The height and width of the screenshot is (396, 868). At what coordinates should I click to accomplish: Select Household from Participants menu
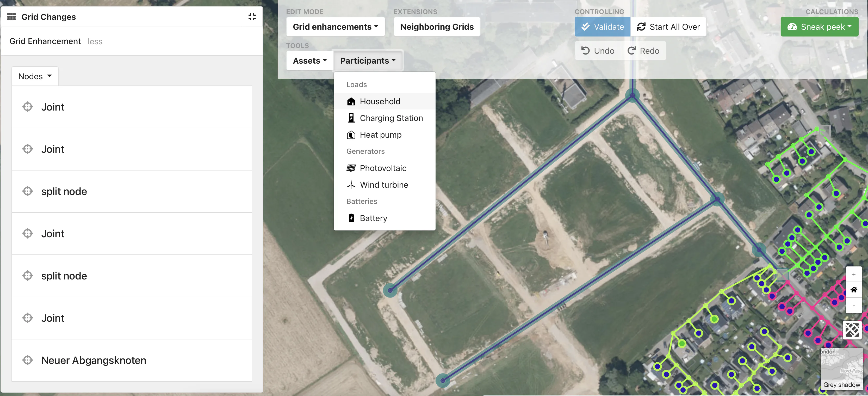coord(385,101)
